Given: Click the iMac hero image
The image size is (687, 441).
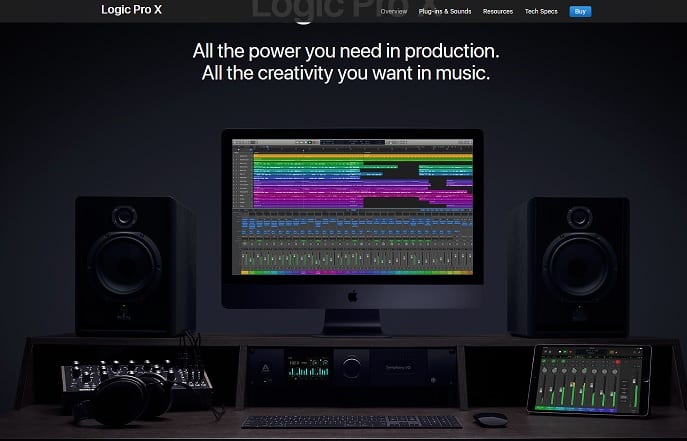Looking at the screenshot, I should [352, 232].
